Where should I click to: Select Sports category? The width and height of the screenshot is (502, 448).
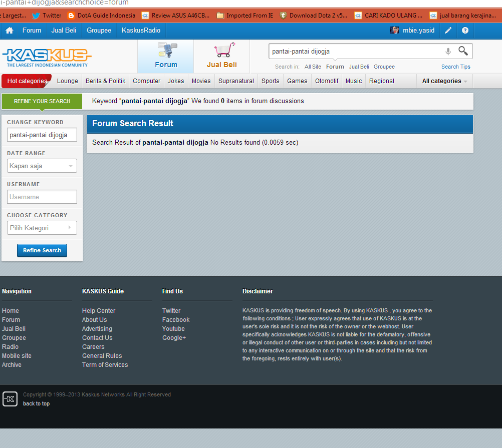pyautogui.click(x=270, y=81)
